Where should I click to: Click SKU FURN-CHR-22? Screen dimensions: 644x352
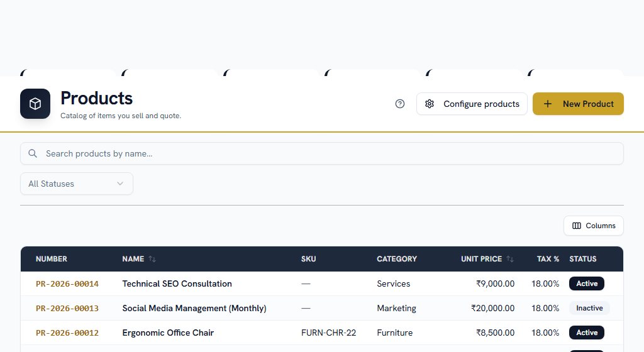point(328,333)
